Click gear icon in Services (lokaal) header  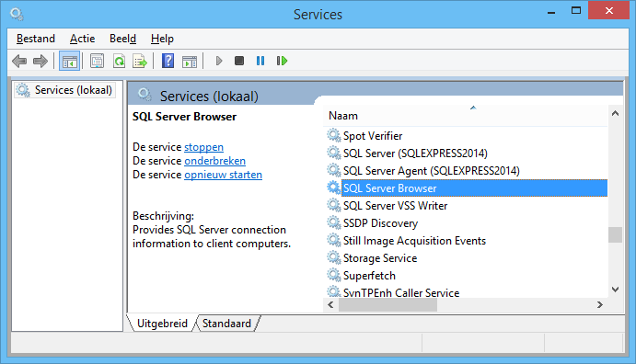[145, 95]
